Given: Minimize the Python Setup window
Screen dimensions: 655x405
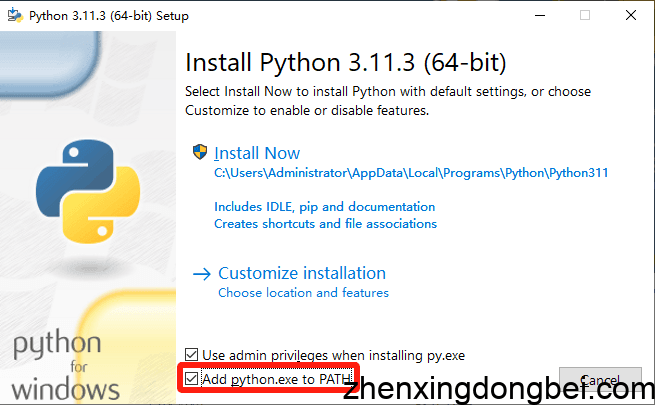Looking at the screenshot, I should pyautogui.click(x=539, y=16).
